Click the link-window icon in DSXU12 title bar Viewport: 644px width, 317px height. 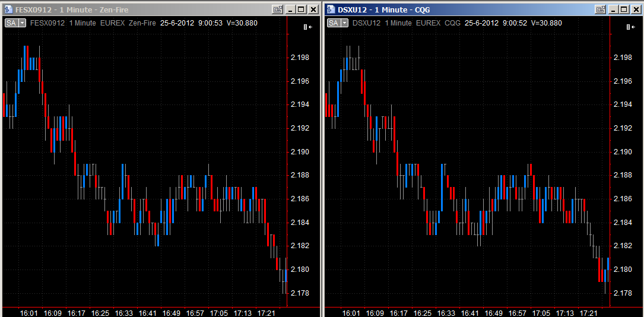tap(600, 9)
